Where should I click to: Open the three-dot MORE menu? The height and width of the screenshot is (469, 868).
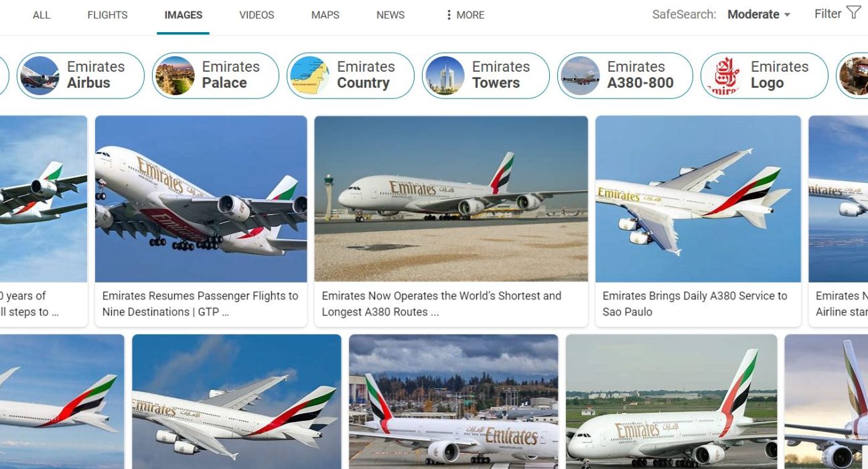point(465,15)
